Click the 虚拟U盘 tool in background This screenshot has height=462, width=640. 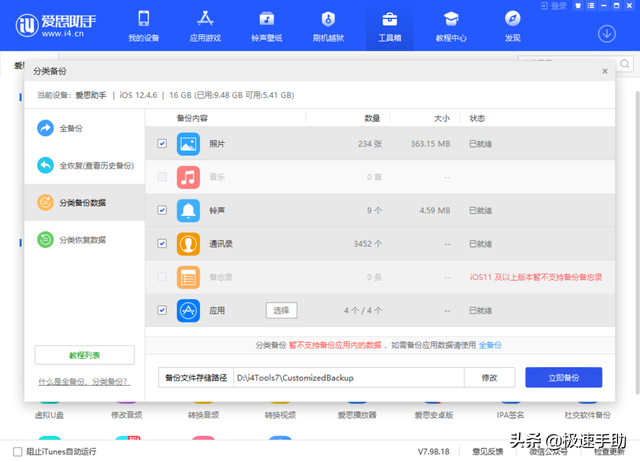49,415
